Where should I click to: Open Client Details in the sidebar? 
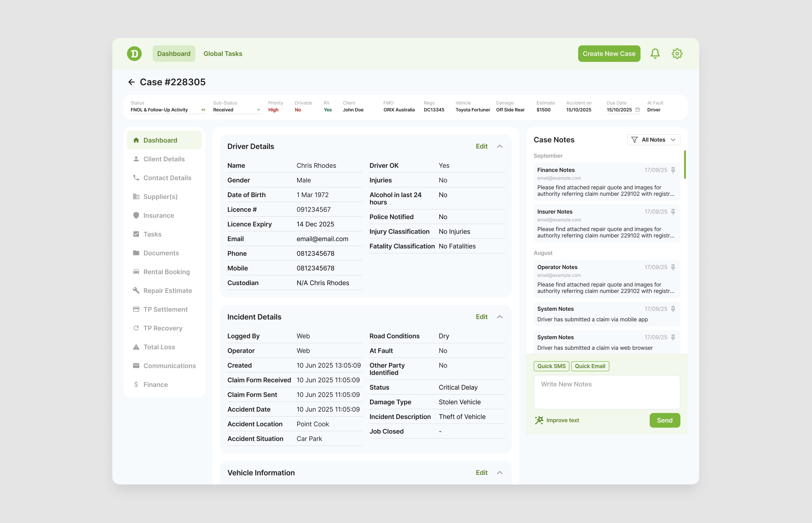[164, 159]
